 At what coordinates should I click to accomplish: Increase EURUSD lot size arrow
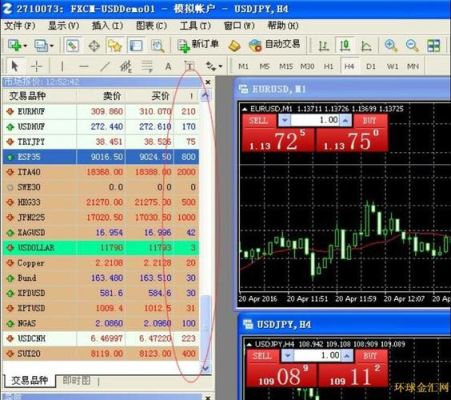pos(346,120)
